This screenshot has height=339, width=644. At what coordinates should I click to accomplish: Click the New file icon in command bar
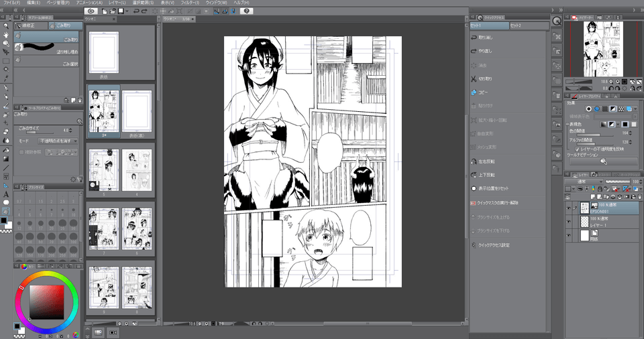click(105, 11)
